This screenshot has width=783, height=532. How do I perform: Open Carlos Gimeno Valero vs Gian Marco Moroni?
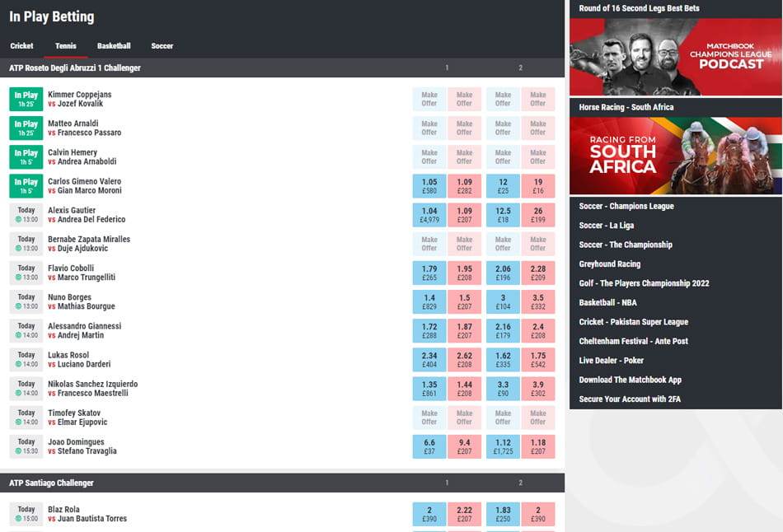tap(84, 185)
